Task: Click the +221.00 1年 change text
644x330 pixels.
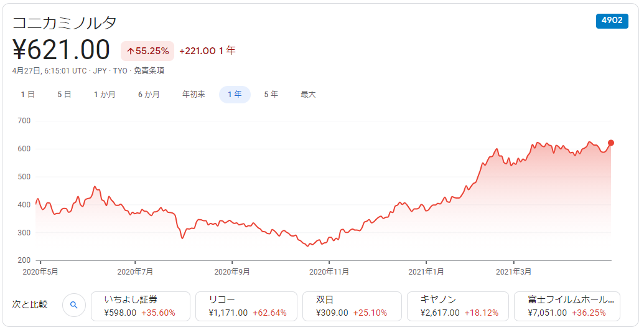Action: point(207,51)
